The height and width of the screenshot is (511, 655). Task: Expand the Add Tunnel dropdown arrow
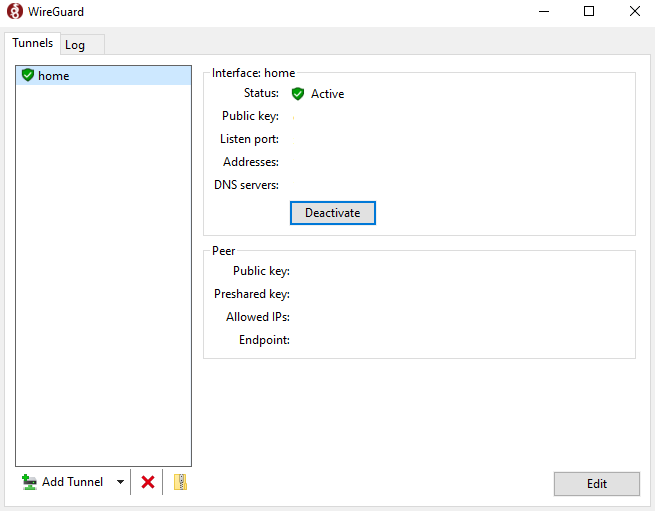pyautogui.click(x=120, y=482)
